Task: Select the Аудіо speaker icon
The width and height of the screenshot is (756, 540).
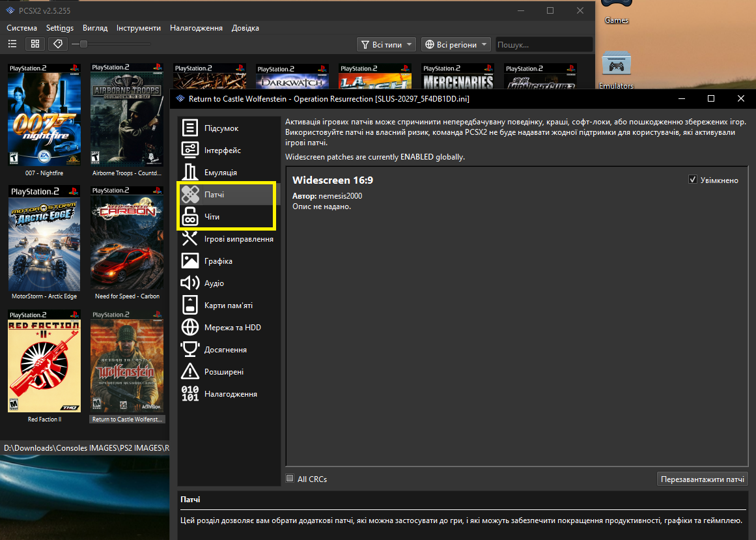Action: 189,283
